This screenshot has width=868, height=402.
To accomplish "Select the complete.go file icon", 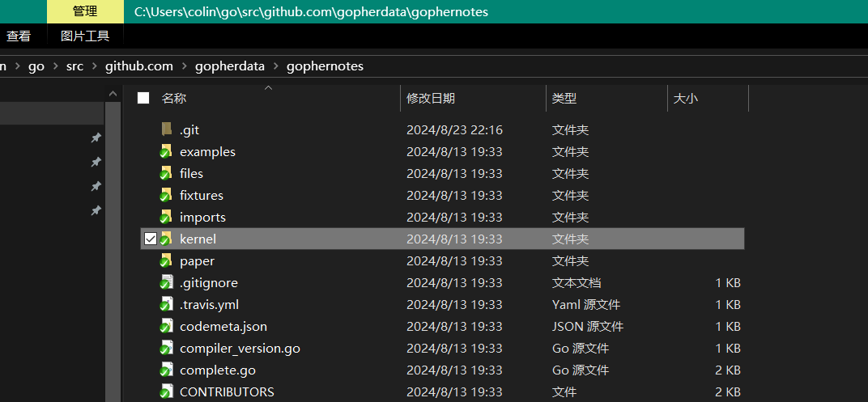I will click(166, 370).
